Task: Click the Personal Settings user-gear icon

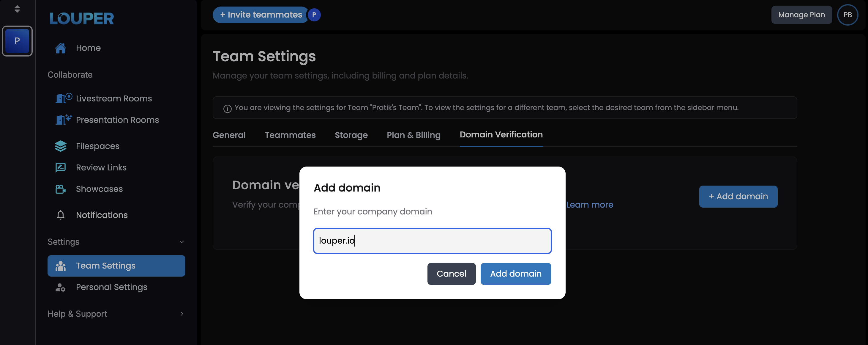Action: point(60,287)
